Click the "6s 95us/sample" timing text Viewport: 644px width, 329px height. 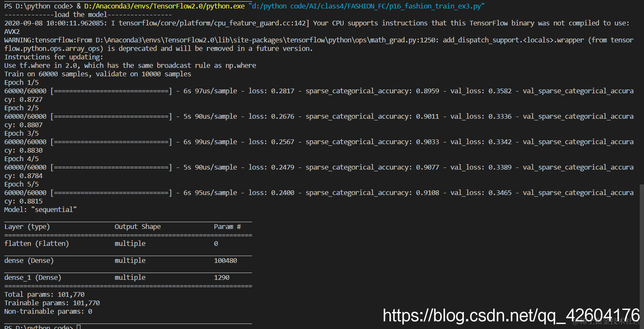[x=210, y=192]
